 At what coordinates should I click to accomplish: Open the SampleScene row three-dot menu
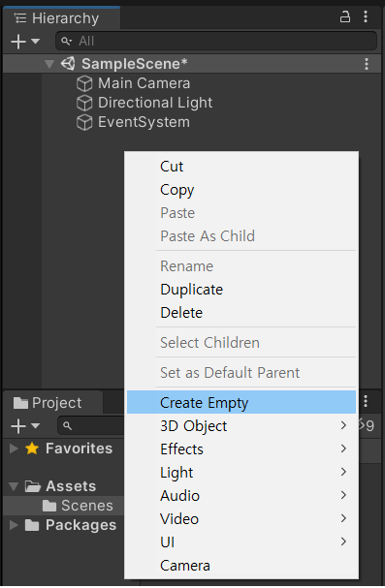[367, 64]
